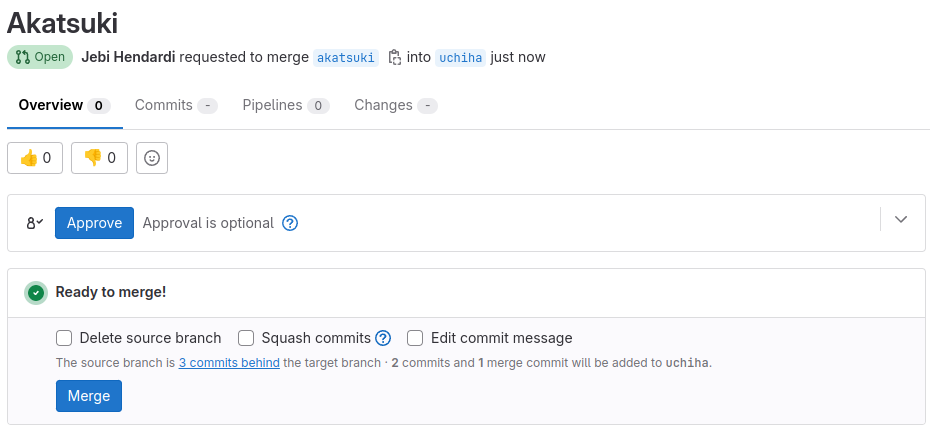Click the approval help question icon

point(290,223)
